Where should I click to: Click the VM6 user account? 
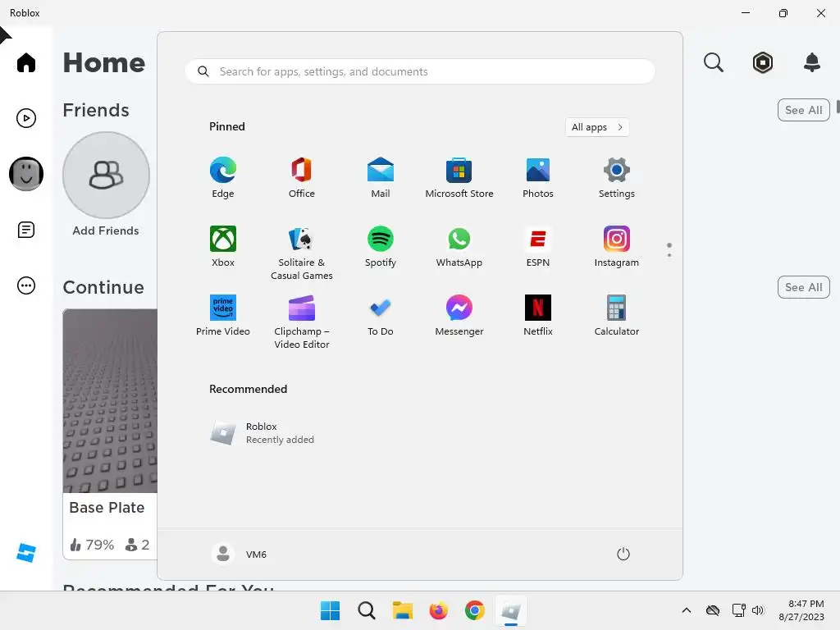click(240, 554)
